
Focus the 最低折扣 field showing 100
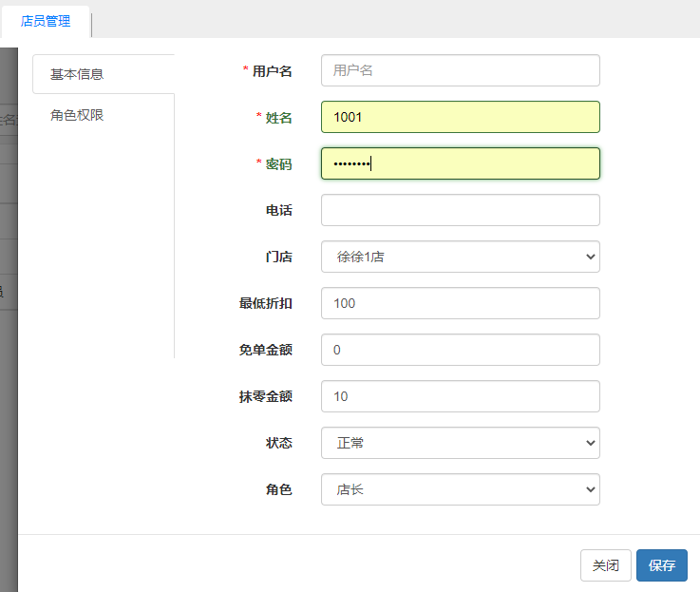(461, 303)
